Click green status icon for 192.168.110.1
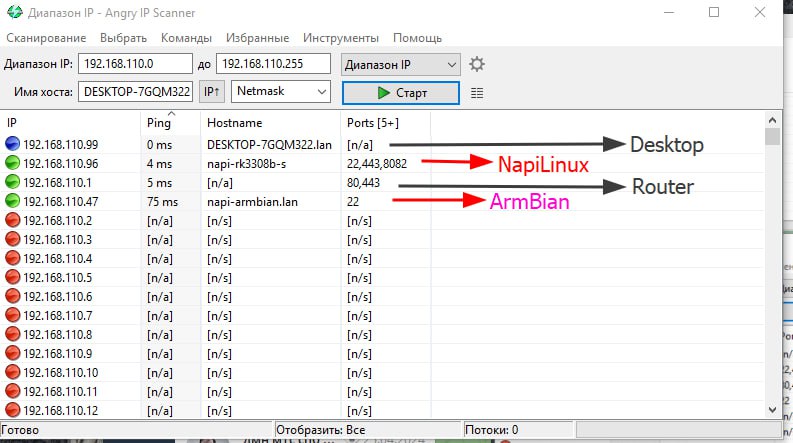This screenshot has height=443, width=793. pos(13,182)
